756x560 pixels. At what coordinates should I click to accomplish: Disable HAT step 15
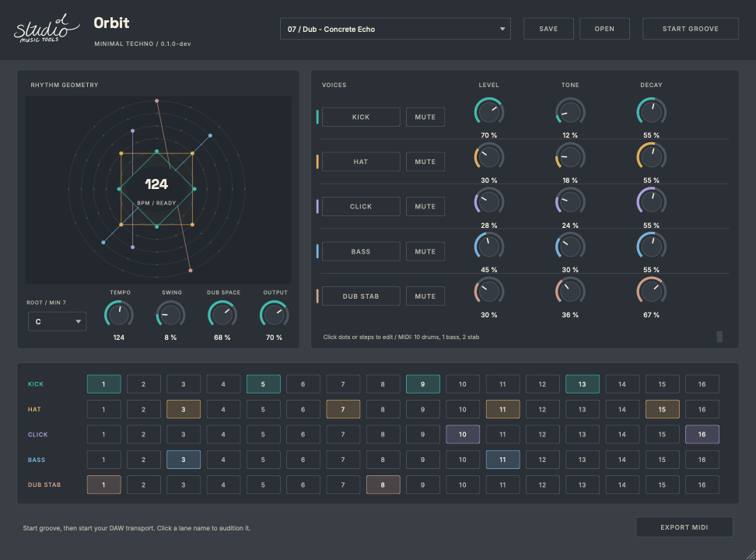tap(662, 409)
